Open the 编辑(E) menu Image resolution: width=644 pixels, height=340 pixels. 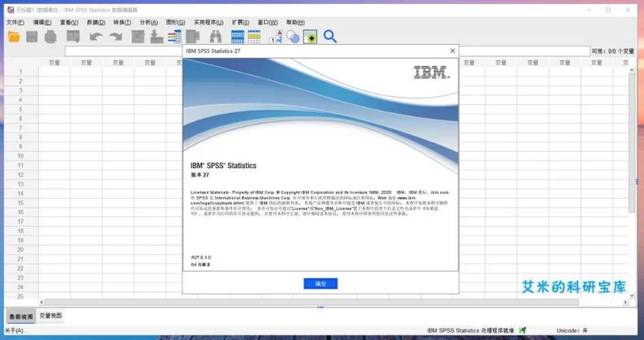42,22
